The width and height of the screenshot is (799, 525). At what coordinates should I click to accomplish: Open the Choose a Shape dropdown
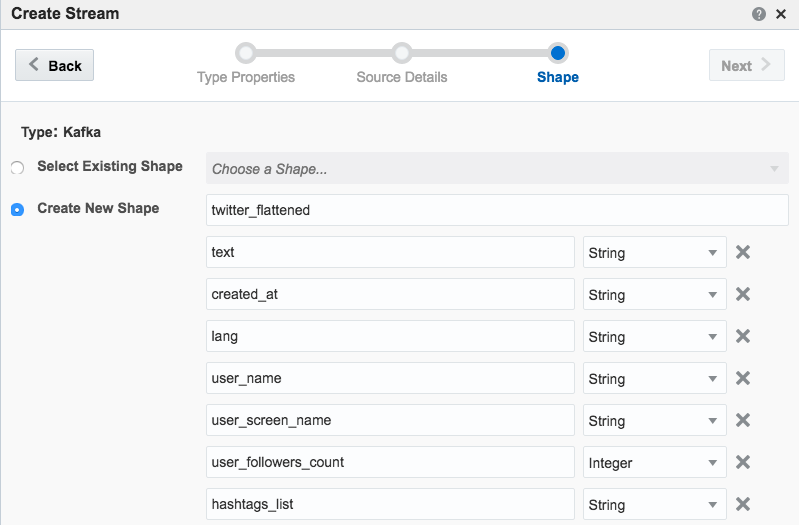pos(497,168)
